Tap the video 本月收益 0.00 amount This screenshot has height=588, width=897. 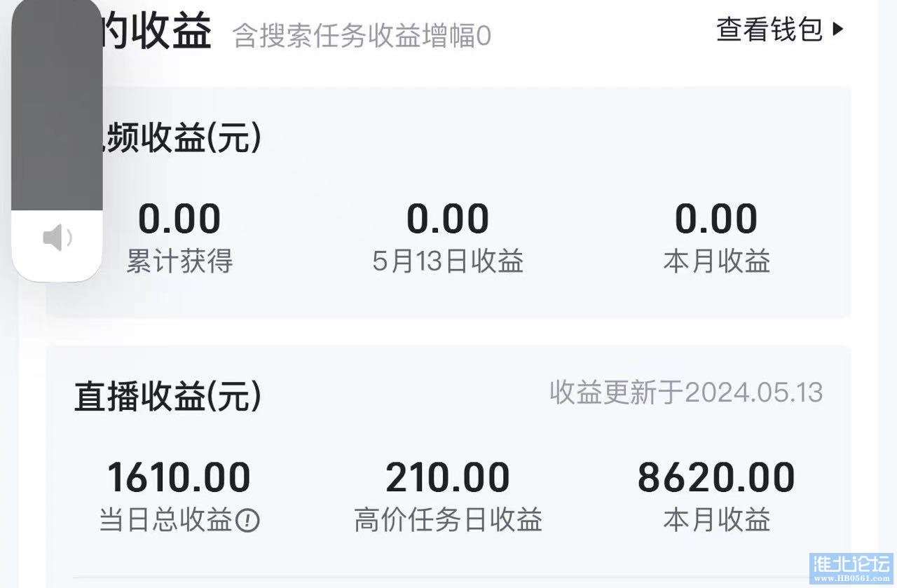tap(716, 219)
